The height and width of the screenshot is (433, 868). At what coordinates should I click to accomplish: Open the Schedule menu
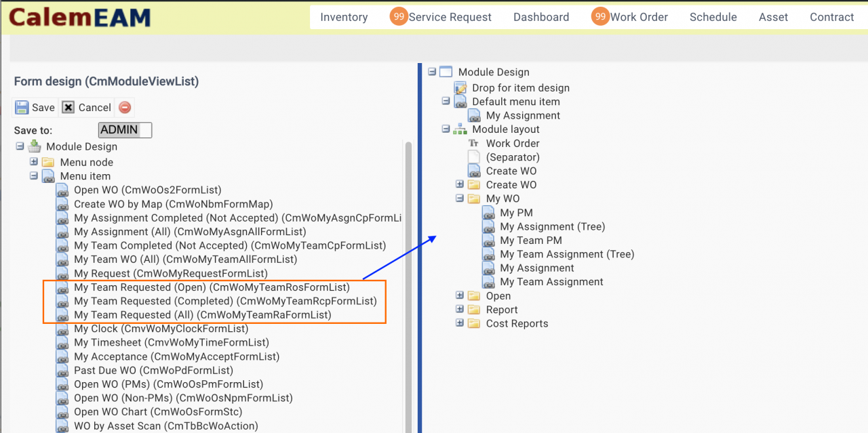click(713, 17)
